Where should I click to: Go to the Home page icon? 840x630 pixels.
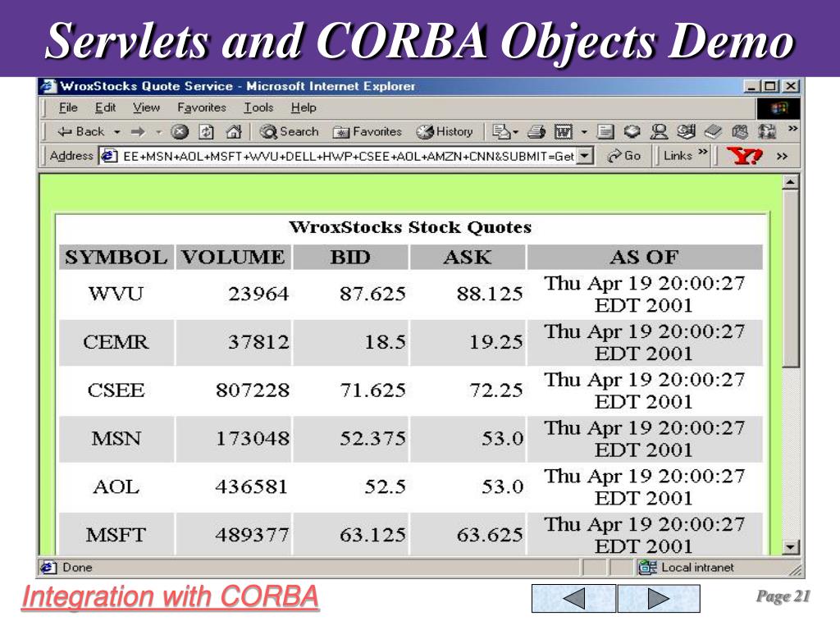click(x=234, y=132)
